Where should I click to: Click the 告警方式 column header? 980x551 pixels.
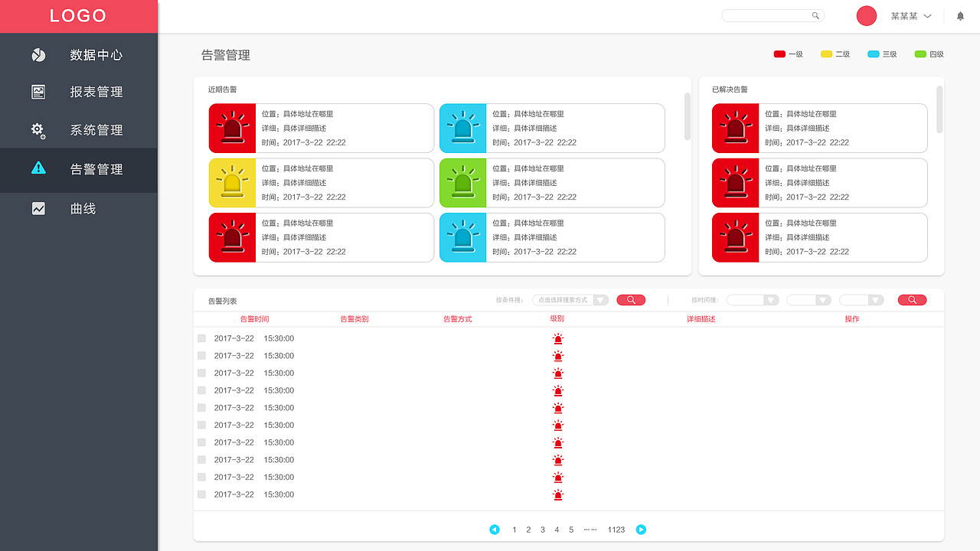click(x=458, y=319)
